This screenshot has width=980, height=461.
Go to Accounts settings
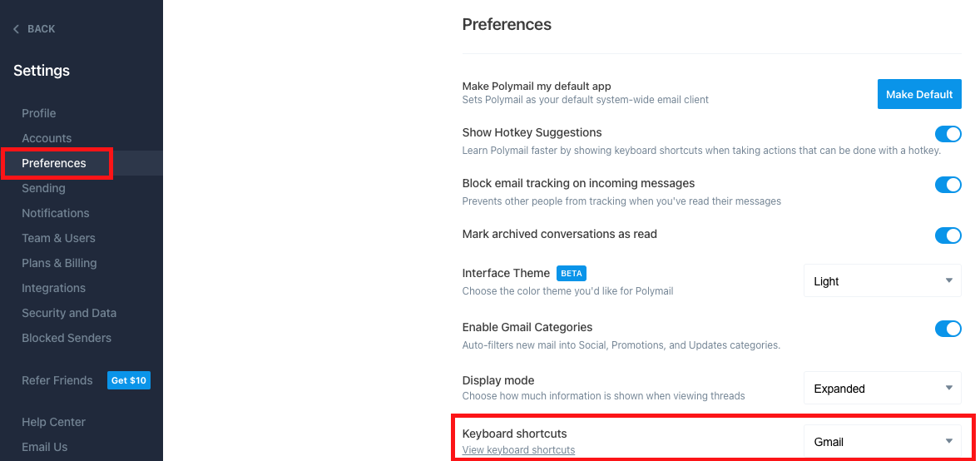tap(47, 138)
